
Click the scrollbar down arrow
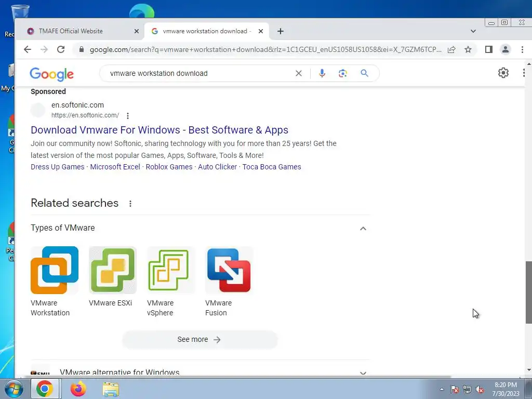tap(528, 370)
